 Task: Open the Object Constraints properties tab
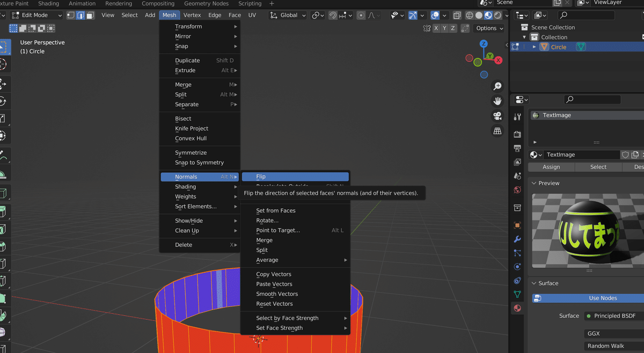[x=517, y=281]
